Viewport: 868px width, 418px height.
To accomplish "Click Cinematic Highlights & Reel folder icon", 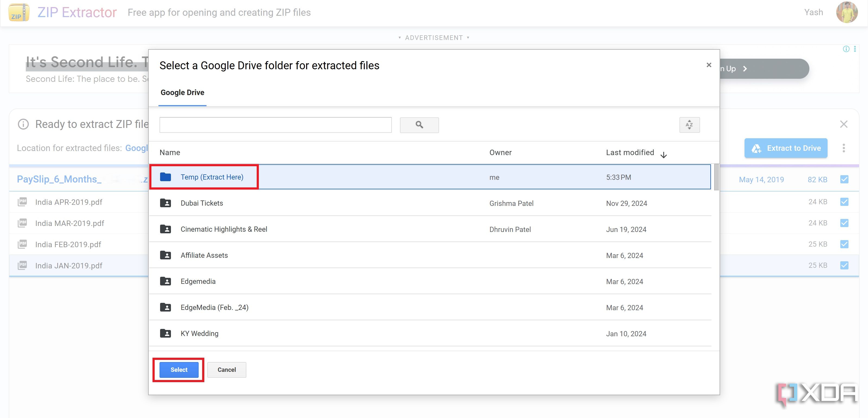I will pos(165,229).
